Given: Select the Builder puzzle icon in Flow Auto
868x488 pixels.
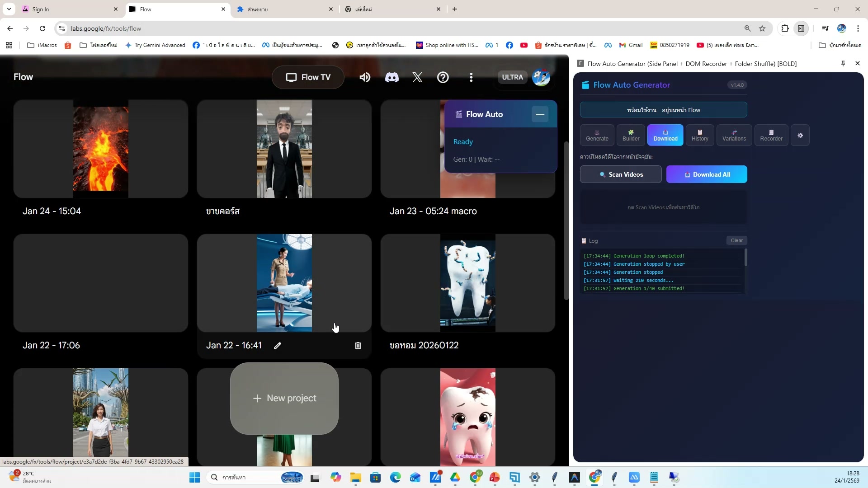Looking at the screenshot, I should tap(630, 135).
